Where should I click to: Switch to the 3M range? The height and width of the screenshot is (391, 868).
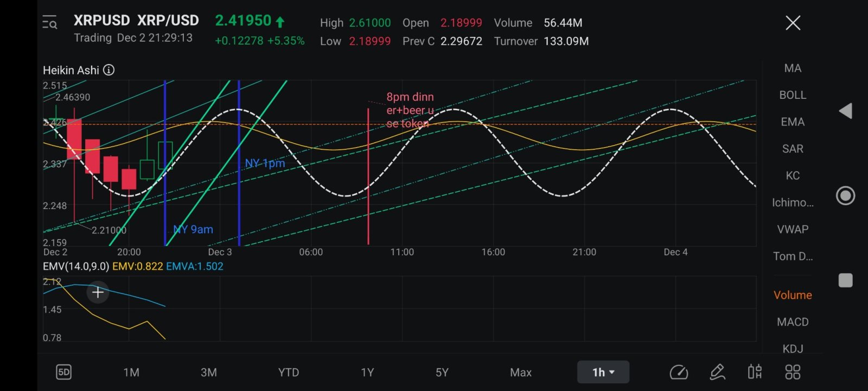pos(209,372)
